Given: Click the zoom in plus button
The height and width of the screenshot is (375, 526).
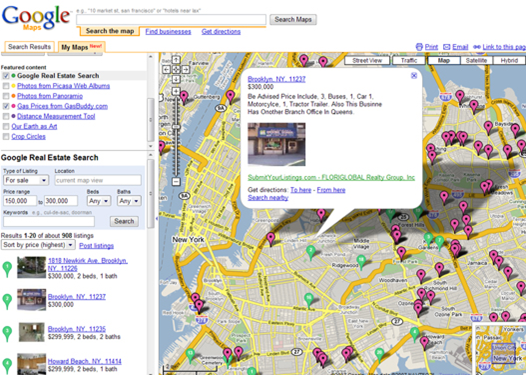Looking at the screenshot, I should (x=176, y=91).
